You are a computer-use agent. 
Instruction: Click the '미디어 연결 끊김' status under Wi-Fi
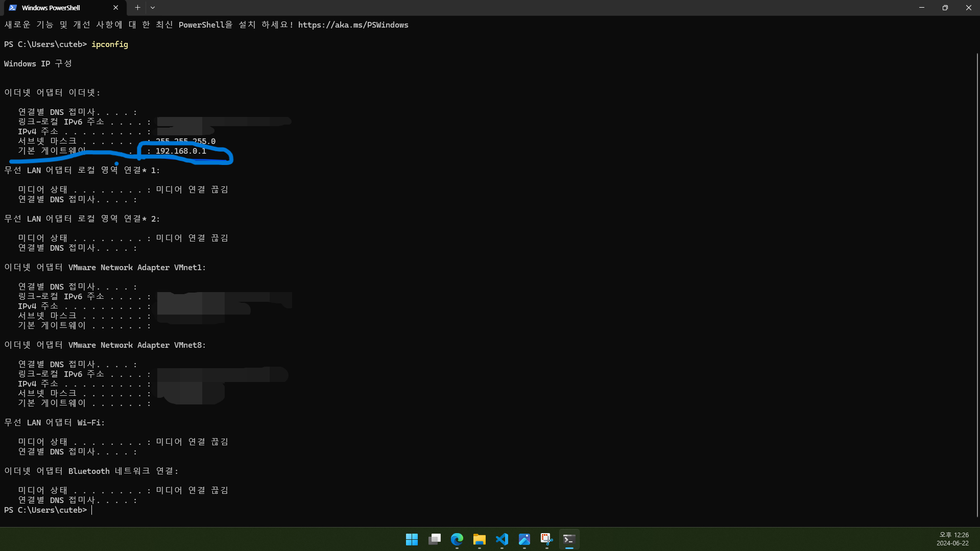pyautogui.click(x=192, y=442)
